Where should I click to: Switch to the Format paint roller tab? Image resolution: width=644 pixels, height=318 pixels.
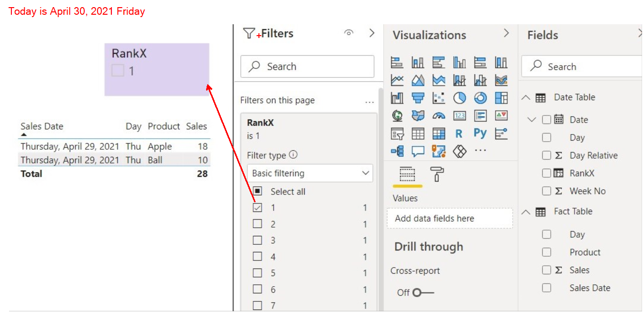pyautogui.click(x=436, y=174)
